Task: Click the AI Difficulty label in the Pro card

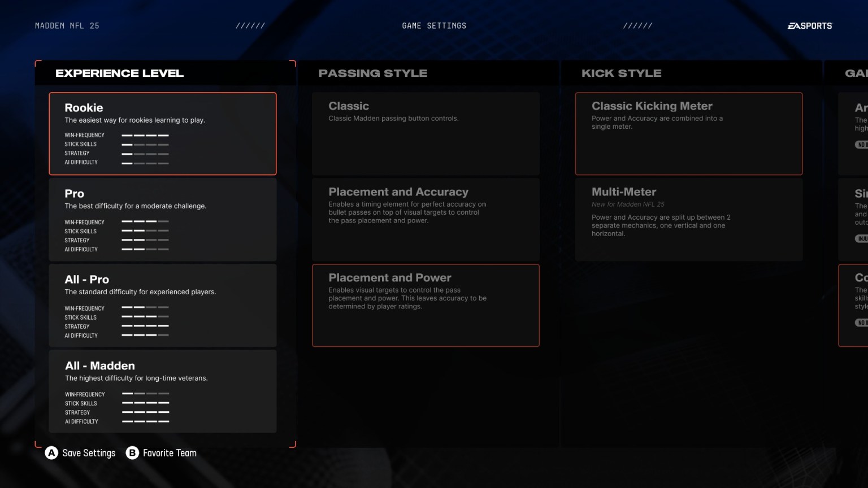Action: (81, 249)
